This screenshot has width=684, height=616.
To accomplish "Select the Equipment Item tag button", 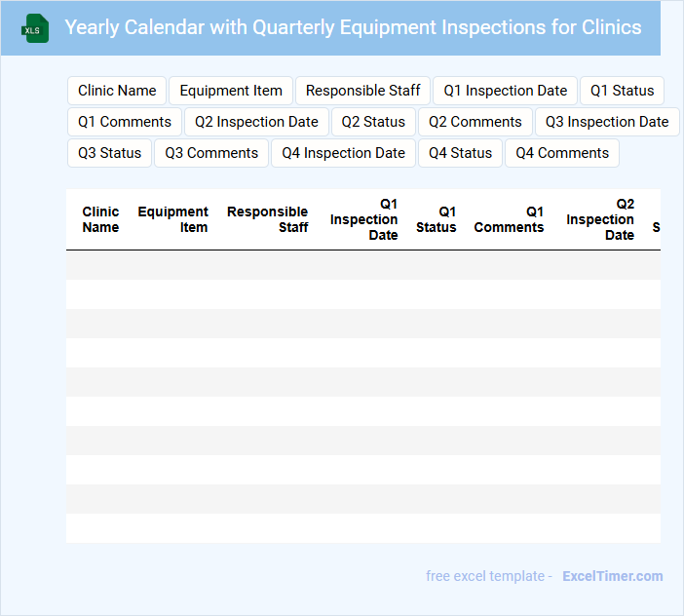I will (x=231, y=91).
